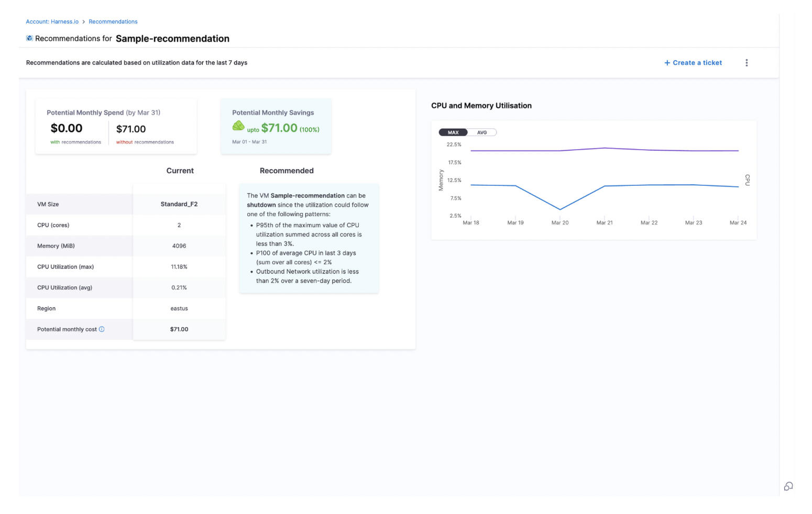Screen dimensions: 812x514
Task: Switch chart to AVG utilisation
Action: tap(482, 132)
